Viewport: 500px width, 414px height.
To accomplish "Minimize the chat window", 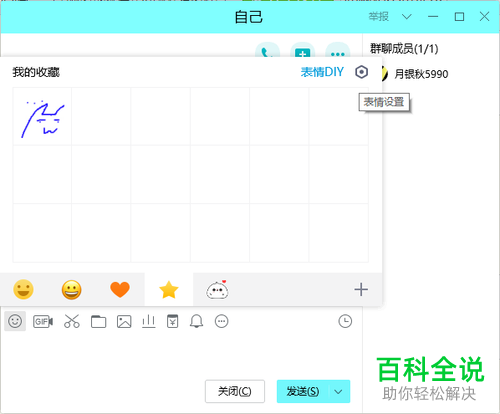I will point(433,16).
